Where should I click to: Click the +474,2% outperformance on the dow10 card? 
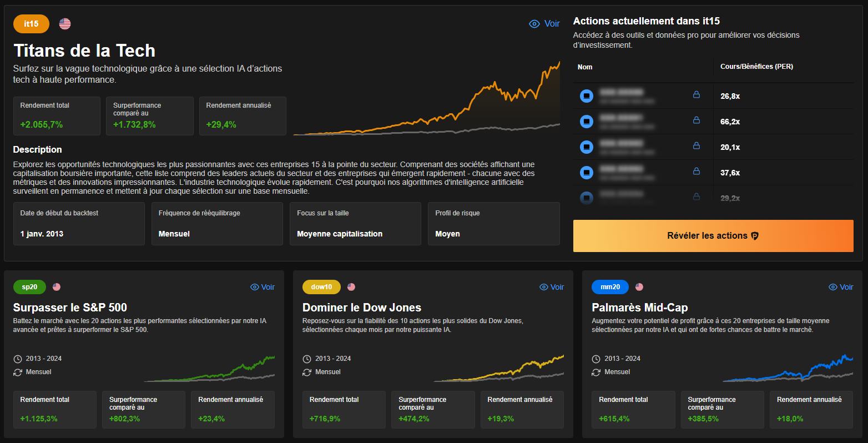coord(414,419)
